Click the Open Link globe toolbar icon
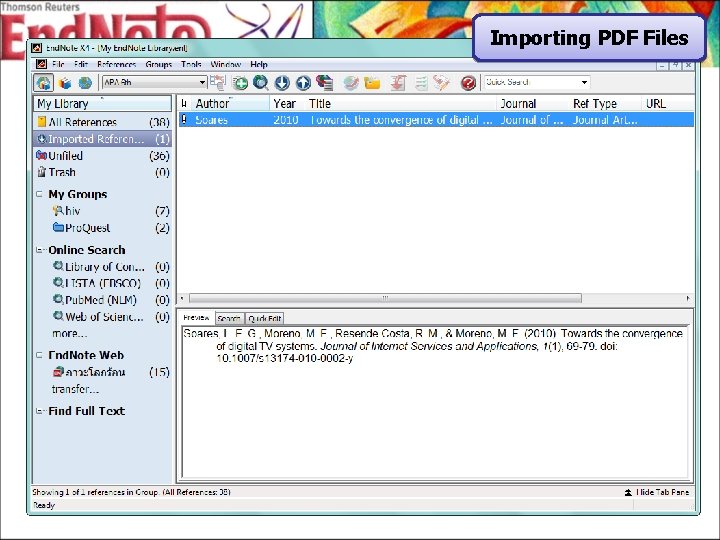 pyautogui.click(x=351, y=83)
